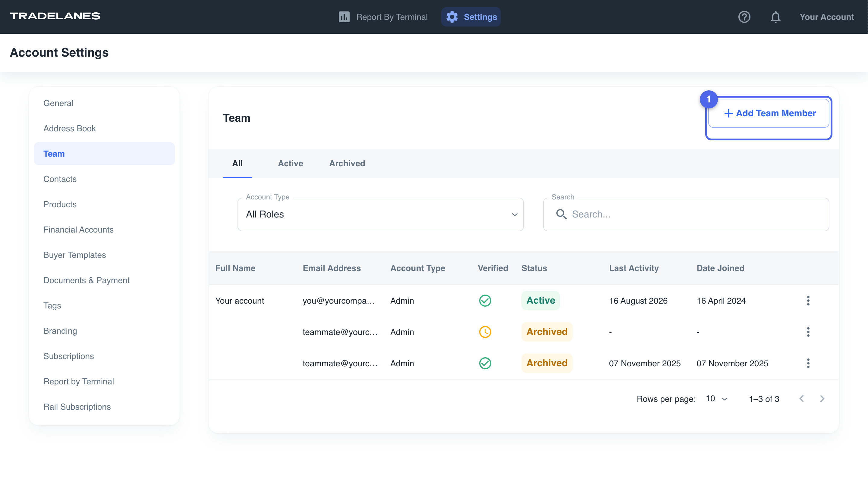Click Archived badge in pending teammate row
Screen dimensions: 868x494
click(x=547, y=332)
